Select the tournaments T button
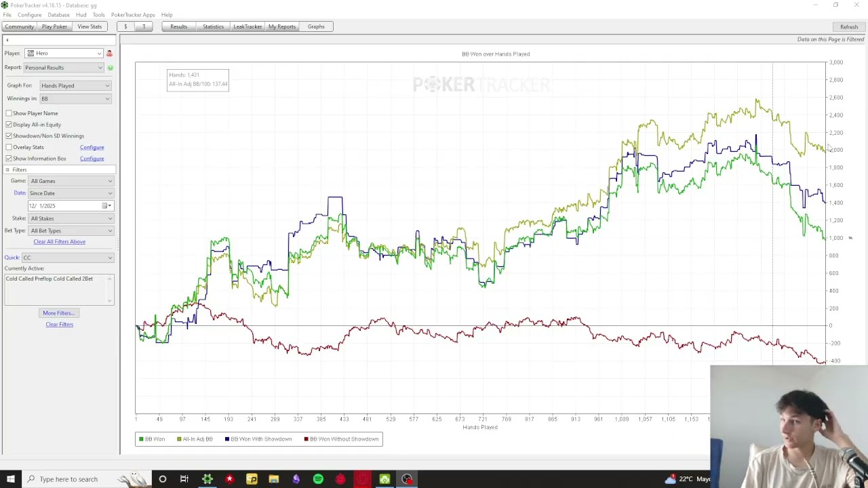The height and width of the screenshot is (488, 868). click(x=144, y=26)
